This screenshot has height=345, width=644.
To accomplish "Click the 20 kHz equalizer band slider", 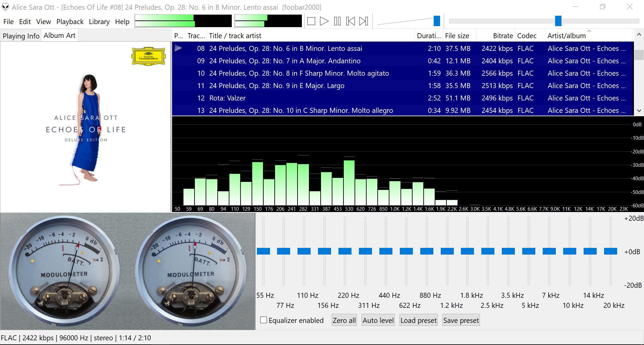I will coord(611,251).
